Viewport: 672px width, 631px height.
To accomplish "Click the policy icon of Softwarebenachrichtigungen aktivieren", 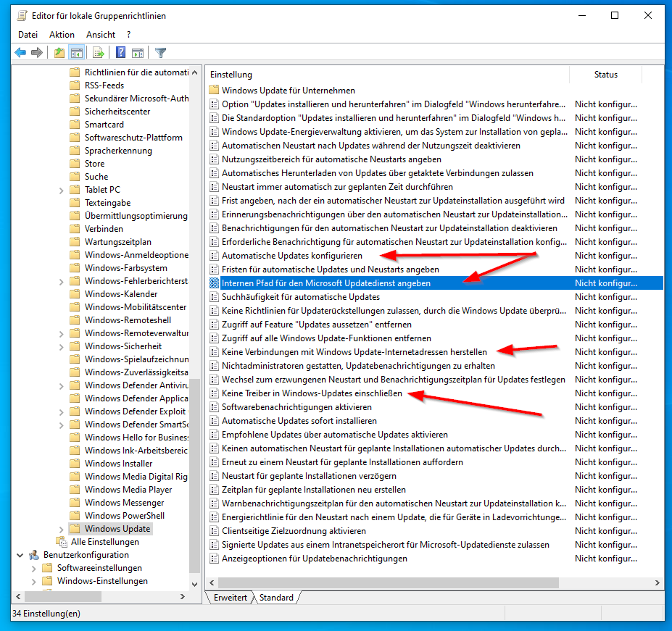I will tap(214, 407).
